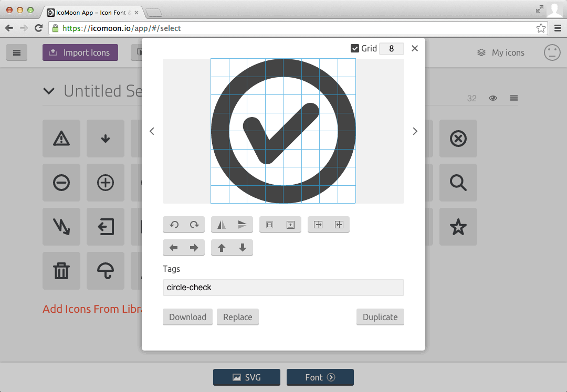Open the hamburger menu top left

pyautogui.click(x=16, y=52)
